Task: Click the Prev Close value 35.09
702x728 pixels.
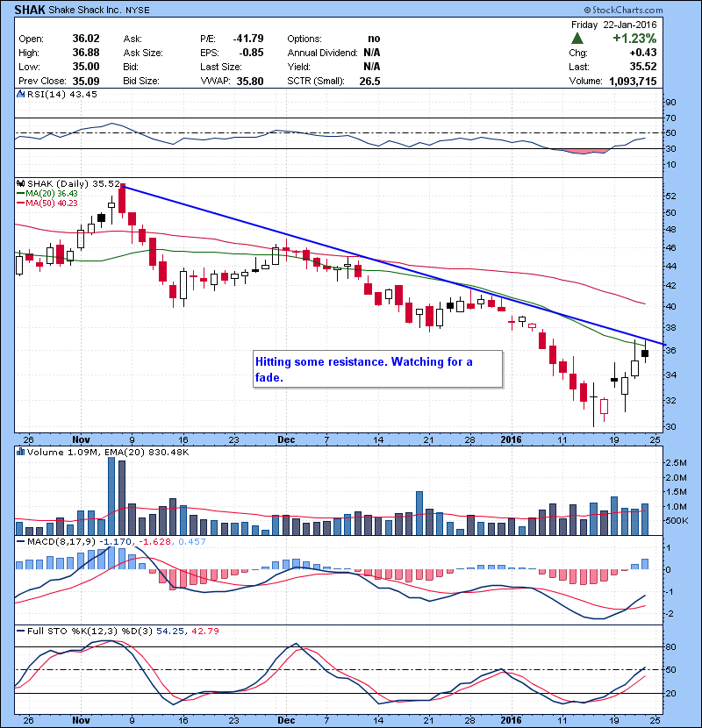Action: point(86,81)
